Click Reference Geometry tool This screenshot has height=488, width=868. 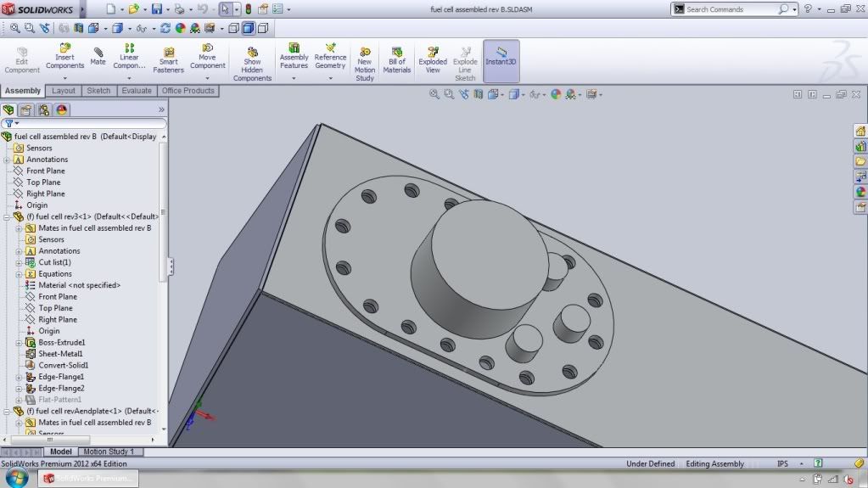[x=330, y=56]
